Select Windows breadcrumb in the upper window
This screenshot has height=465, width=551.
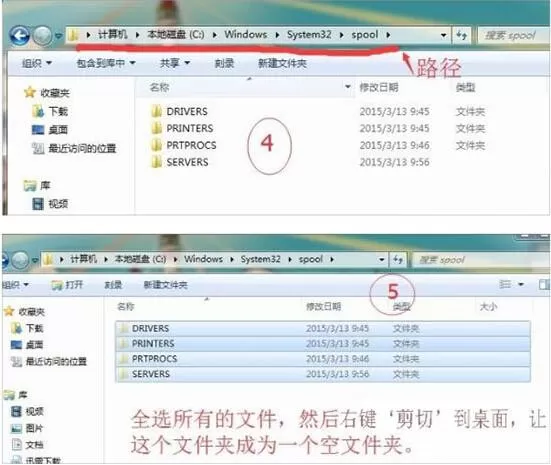pyautogui.click(x=246, y=34)
